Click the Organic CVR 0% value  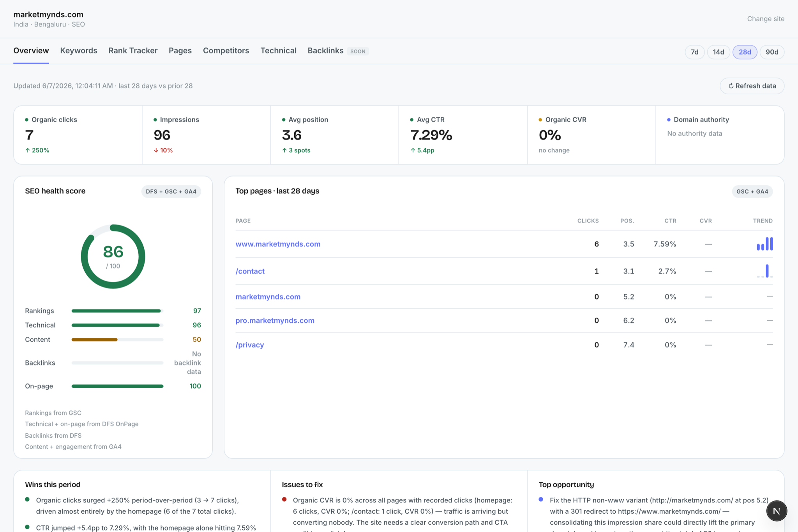549,135
